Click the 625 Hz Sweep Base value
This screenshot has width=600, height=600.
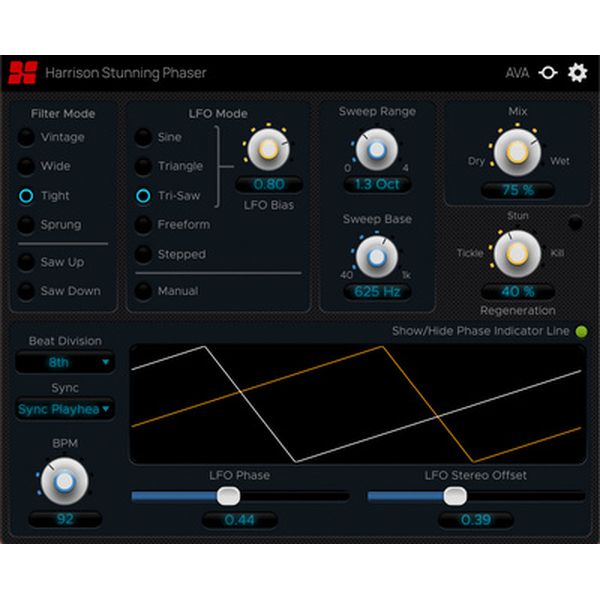click(376, 292)
